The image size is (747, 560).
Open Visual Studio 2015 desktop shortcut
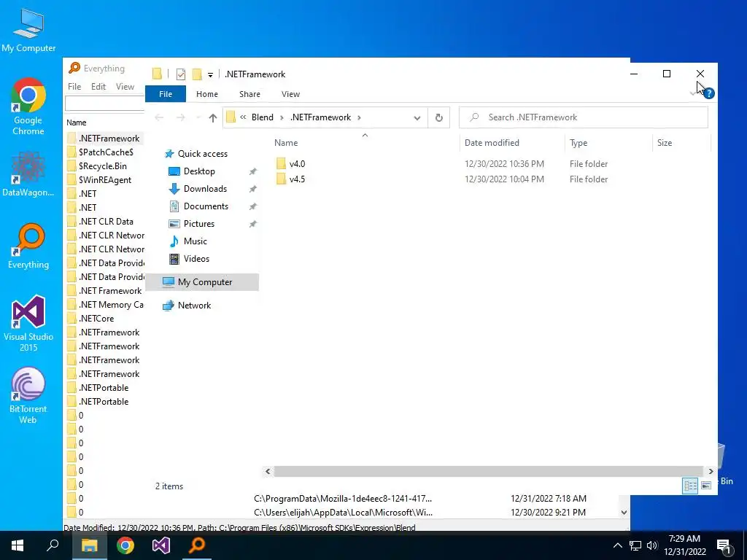coord(28,323)
